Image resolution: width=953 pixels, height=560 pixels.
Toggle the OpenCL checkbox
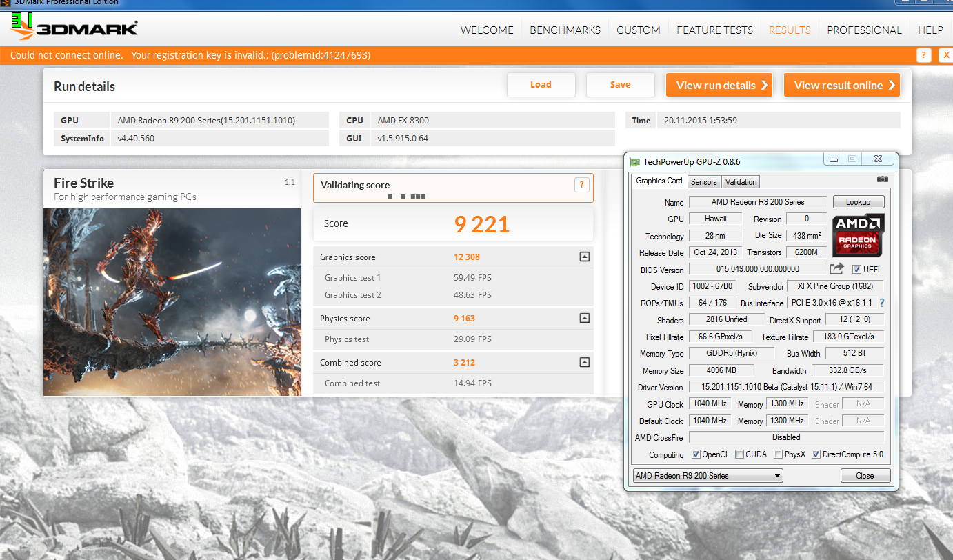696,454
